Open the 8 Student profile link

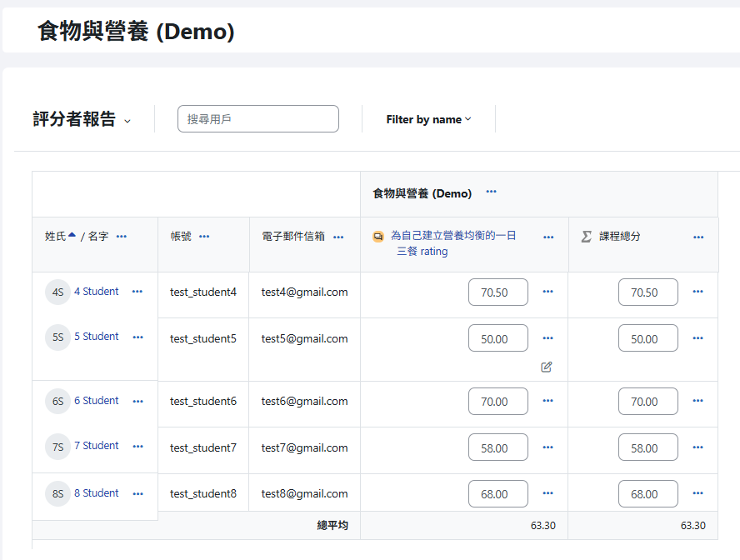click(x=96, y=493)
